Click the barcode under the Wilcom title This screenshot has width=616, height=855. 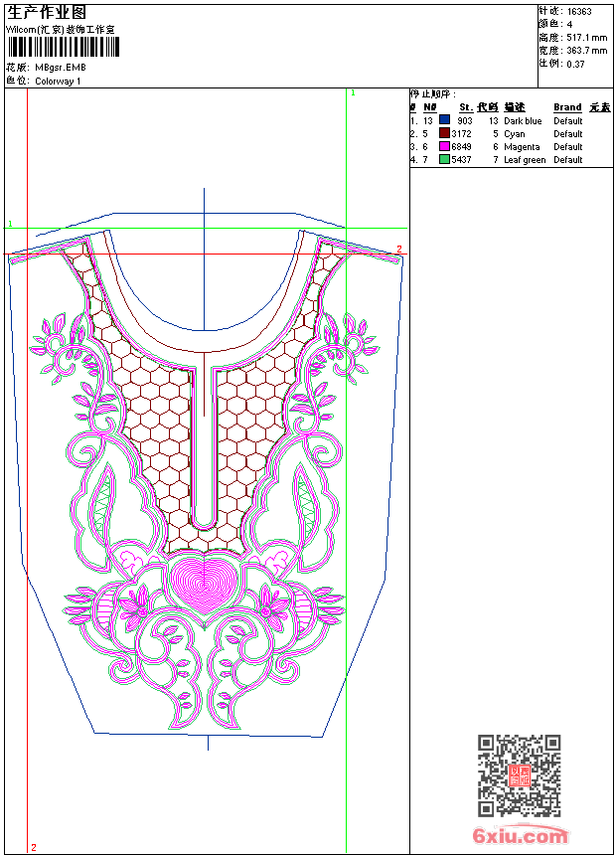[x=64, y=49]
